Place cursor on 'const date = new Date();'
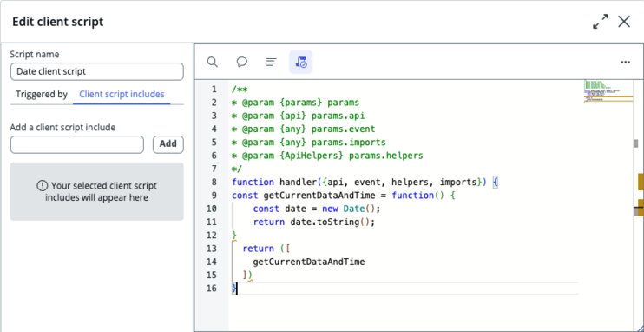This screenshot has width=644, height=332. [x=317, y=209]
